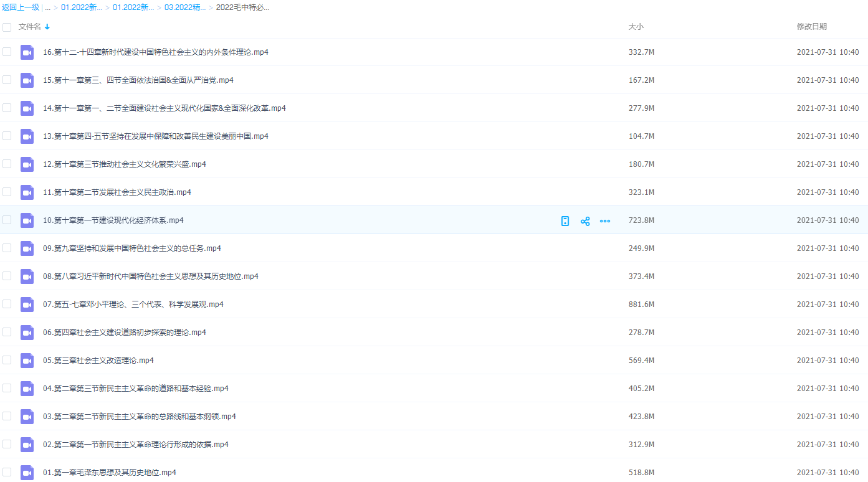Click video file icon for 07.第五-七章
The height and width of the screenshot is (482, 868).
tap(27, 305)
